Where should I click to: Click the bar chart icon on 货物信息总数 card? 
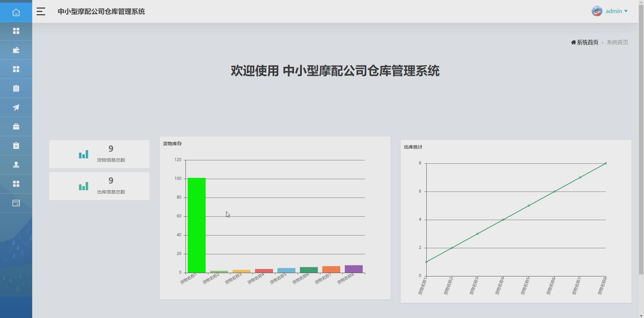(84, 154)
